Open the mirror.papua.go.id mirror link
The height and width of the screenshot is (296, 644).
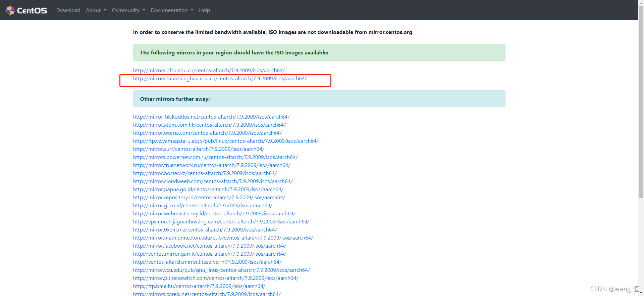[x=208, y=189]
